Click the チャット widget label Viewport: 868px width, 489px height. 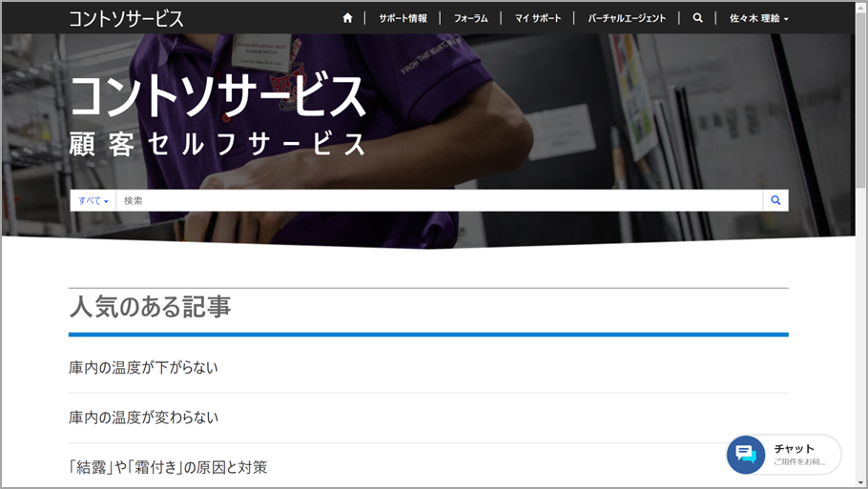(794, 448)
